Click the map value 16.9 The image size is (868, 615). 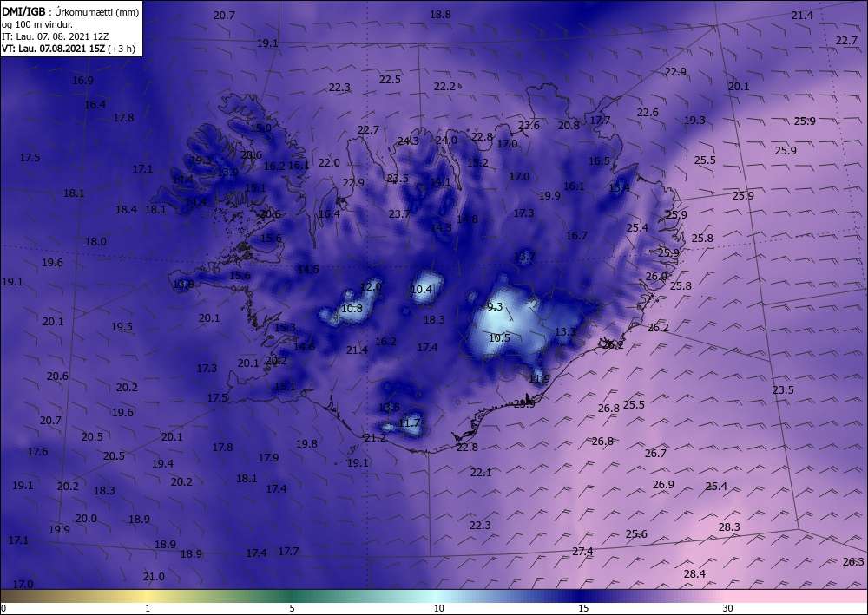point(82,81)
